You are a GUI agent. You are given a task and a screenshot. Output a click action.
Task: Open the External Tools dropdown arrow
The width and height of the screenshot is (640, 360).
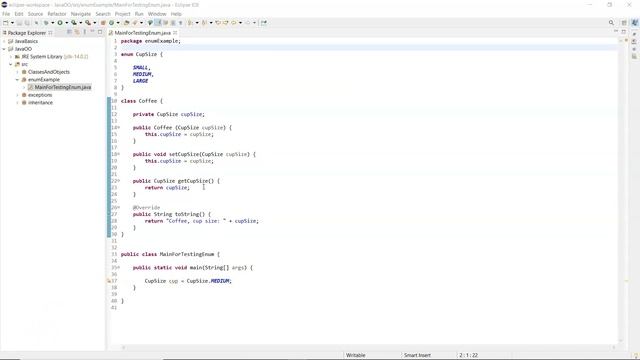[94, 23]
